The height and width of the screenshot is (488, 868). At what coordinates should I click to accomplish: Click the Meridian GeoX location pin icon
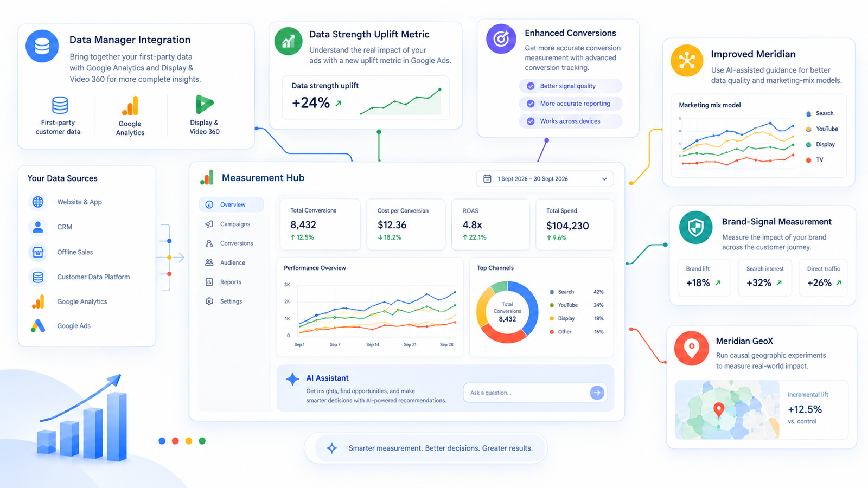coord(691,348)
